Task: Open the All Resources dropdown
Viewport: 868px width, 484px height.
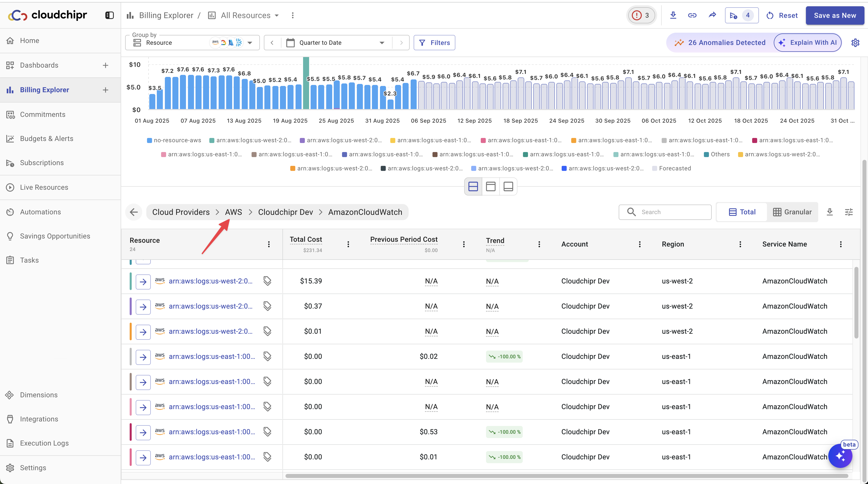Action: click(244, 15)
